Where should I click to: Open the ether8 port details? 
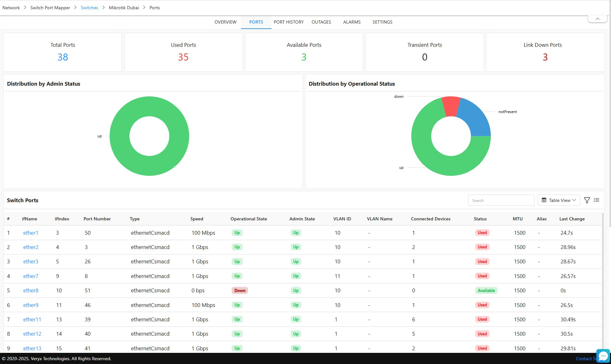[31, 290]
